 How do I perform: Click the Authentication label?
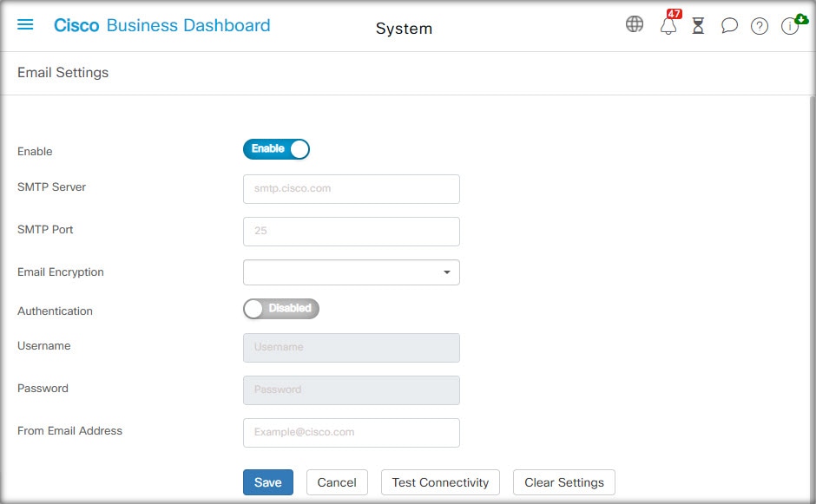[x=56, y=311]
